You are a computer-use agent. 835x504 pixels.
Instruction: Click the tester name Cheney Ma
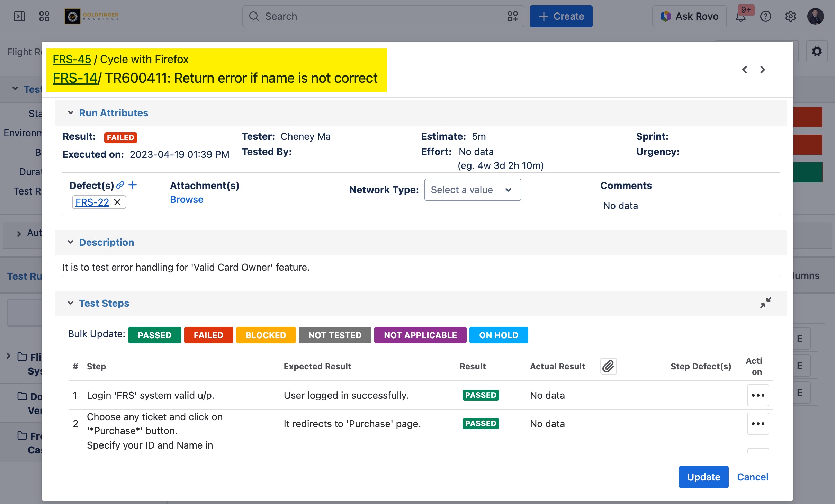click(305, 136)
